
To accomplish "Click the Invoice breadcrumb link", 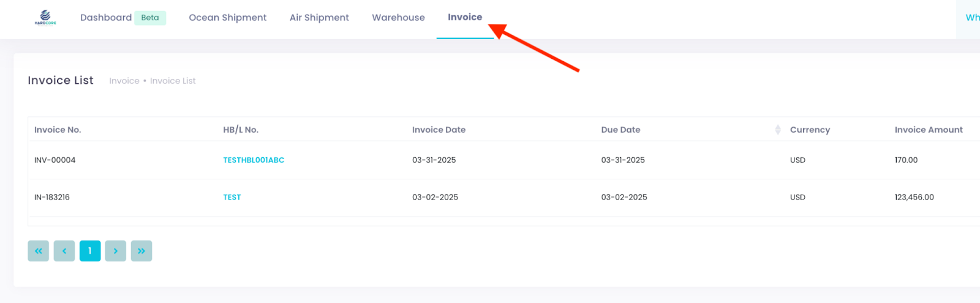I will coord(124,81).
